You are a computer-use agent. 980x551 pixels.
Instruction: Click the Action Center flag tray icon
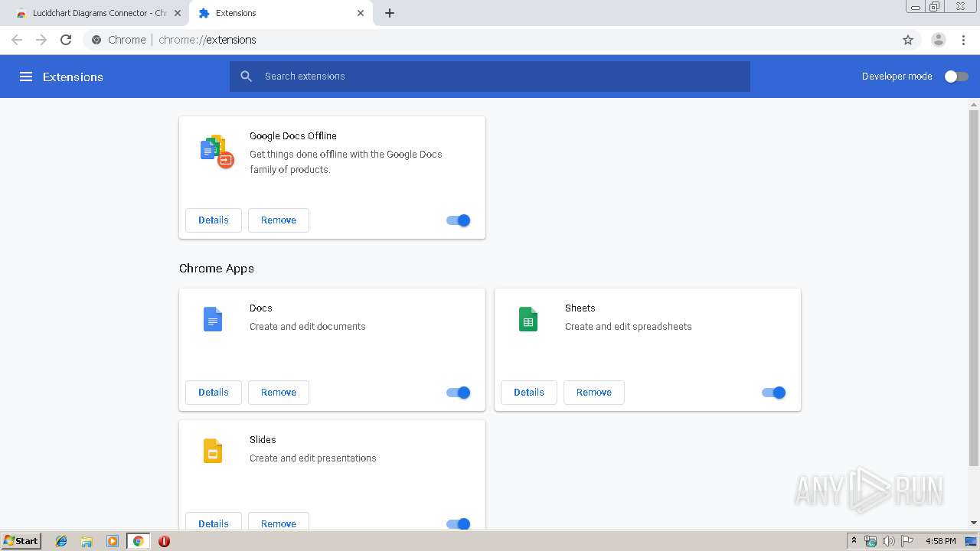pyautogui.click(x=907, y=541)
